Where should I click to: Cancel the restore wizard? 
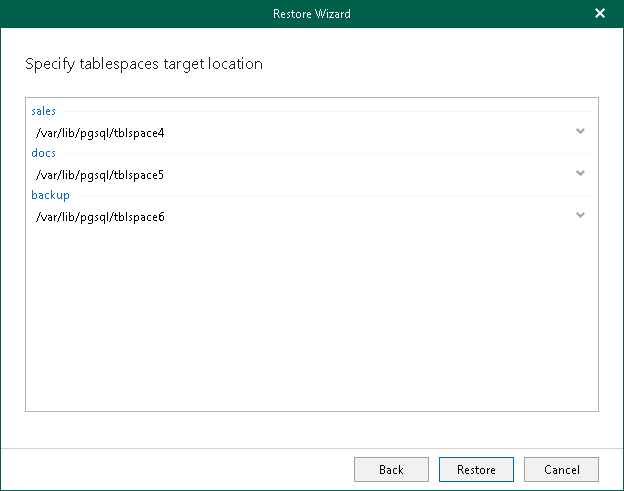(x=561, y=469)
